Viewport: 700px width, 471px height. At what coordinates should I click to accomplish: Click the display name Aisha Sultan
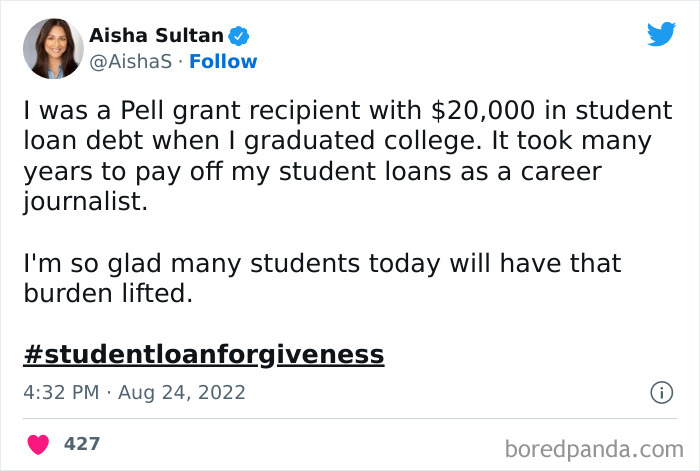coord(156,37)
